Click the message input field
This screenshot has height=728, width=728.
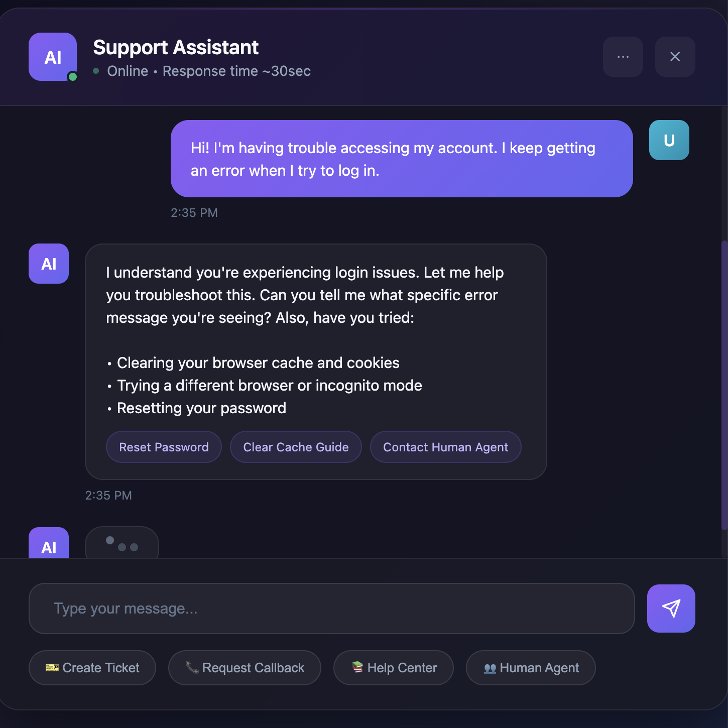click(x=331, y=608)
